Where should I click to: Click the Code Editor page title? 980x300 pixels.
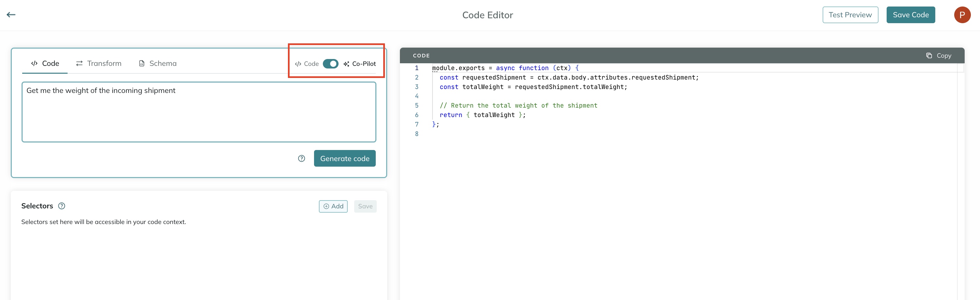click(487, 15)
